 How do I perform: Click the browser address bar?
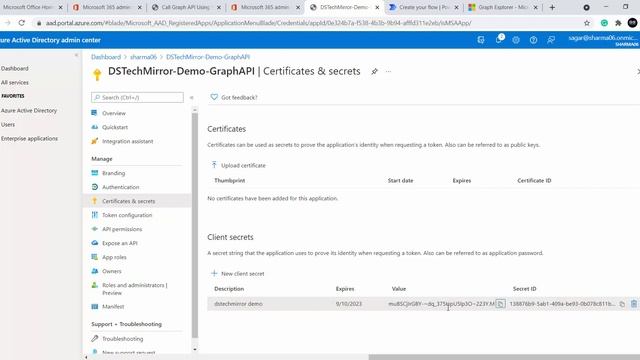point(310,23)
